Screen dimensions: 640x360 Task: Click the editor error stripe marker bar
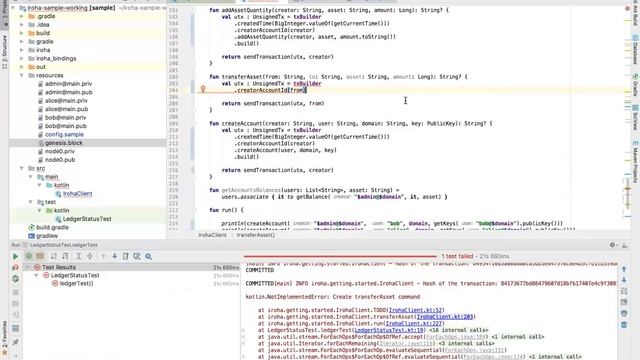click(628, 118)
